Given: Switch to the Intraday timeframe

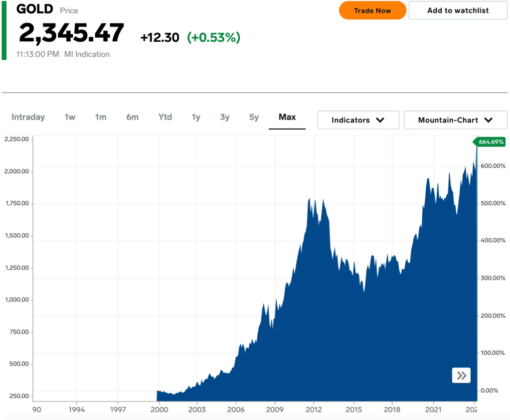Looking at the screenshot, I should point(28,117).
